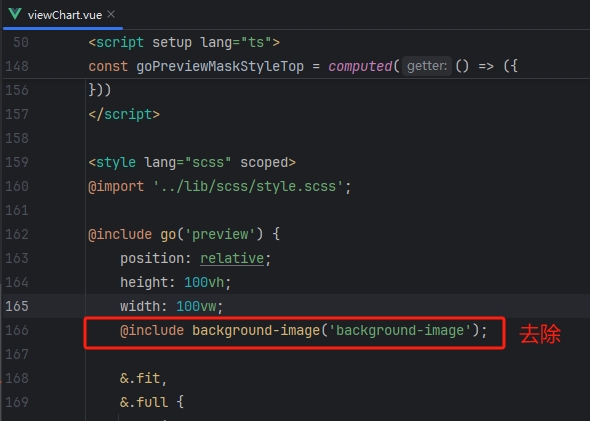This screenshot has width=590, height=421.
Task: Click the underlined 'relative' value
Action: [x=232, y=258]
